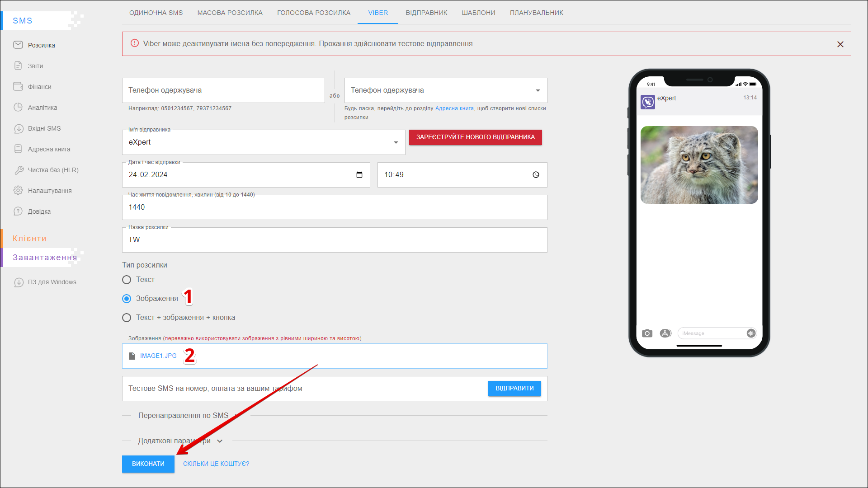Click the calendar icon in date field
Image resolution: width=868 pixels, height=488 pixels.
click(359, 175)
